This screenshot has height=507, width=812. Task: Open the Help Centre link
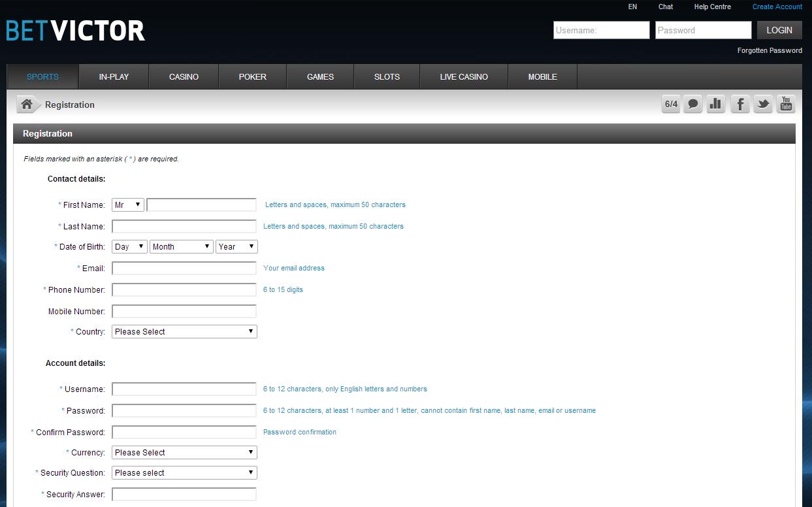click(713, 7)
